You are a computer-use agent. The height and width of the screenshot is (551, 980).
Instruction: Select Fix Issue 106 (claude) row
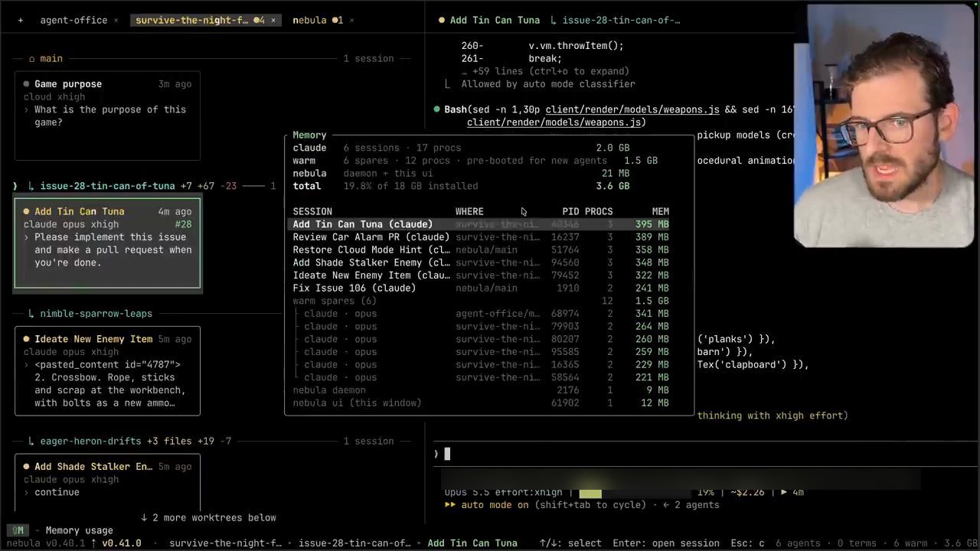pos(481,288)
